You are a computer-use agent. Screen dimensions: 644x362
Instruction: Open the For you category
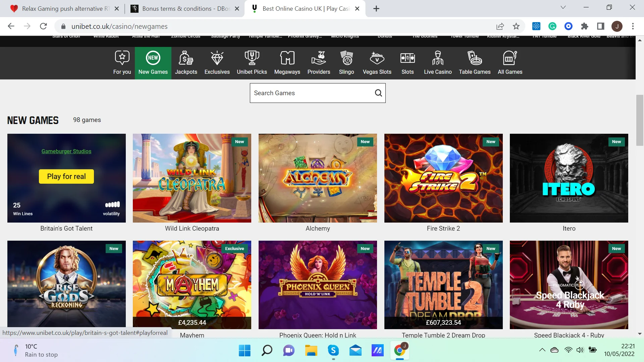[x=122, y=63]
